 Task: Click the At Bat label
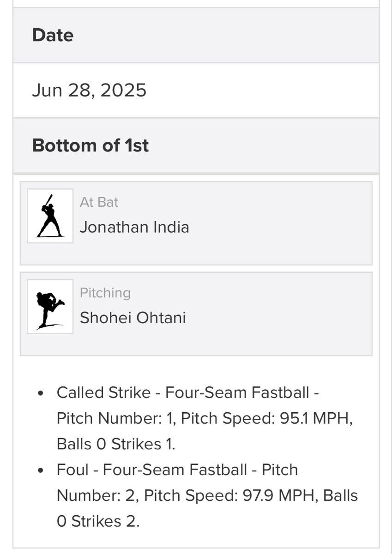pyautogui.click(x=99, y=202)
